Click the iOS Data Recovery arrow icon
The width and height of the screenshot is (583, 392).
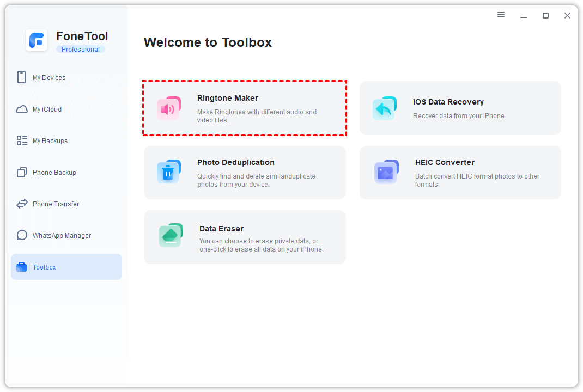tap(385, 108)
